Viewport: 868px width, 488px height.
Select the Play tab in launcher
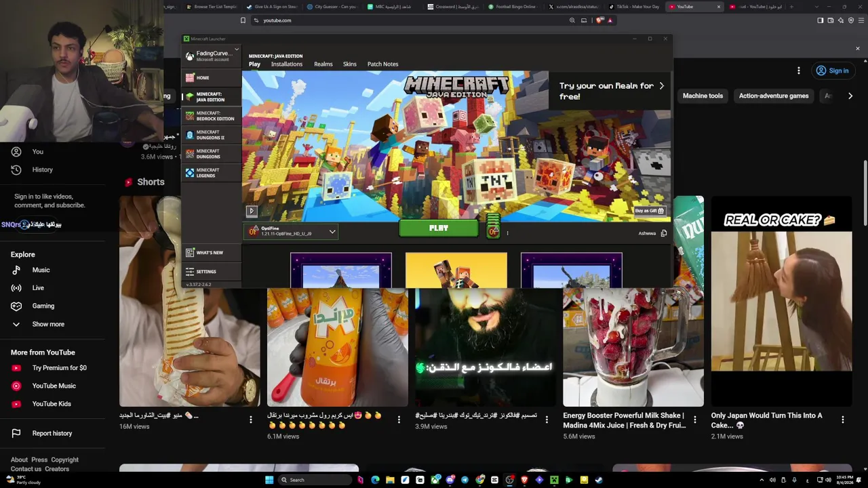254,64
